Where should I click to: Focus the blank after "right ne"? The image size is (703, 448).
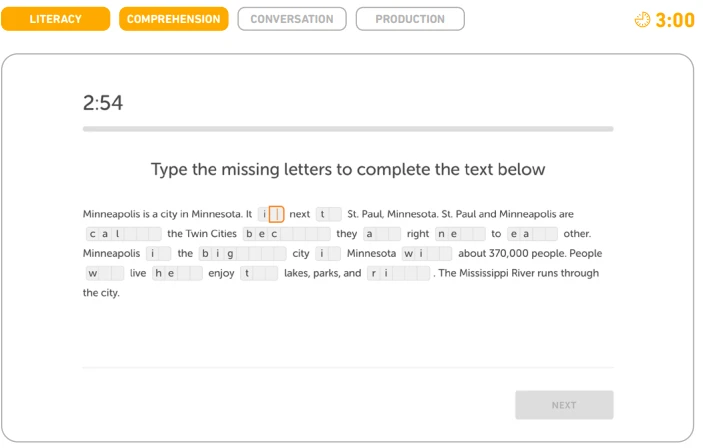tap(466, 234)
